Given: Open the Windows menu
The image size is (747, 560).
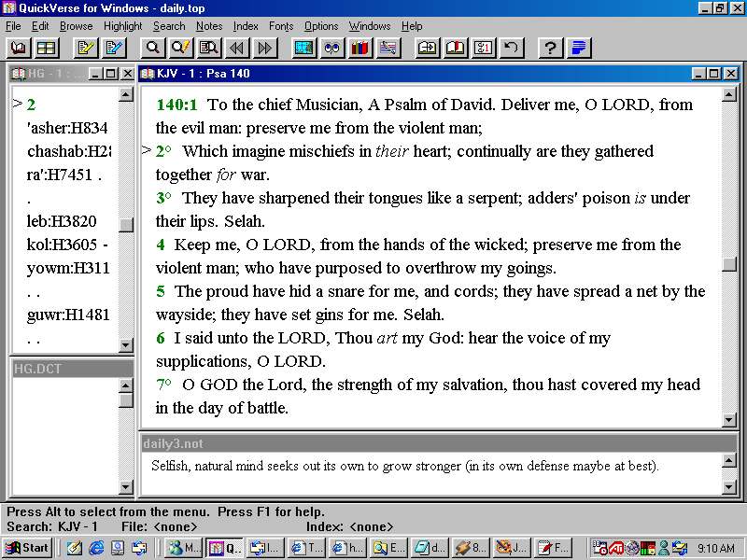Looking at the screenshot, I should tap(370, 26).
